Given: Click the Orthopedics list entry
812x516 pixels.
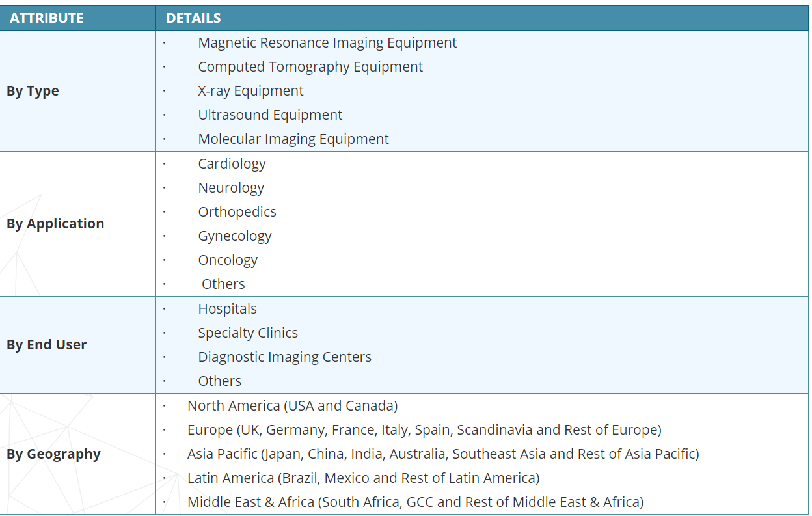Looking at the screenshot, I should pos(237,212).
